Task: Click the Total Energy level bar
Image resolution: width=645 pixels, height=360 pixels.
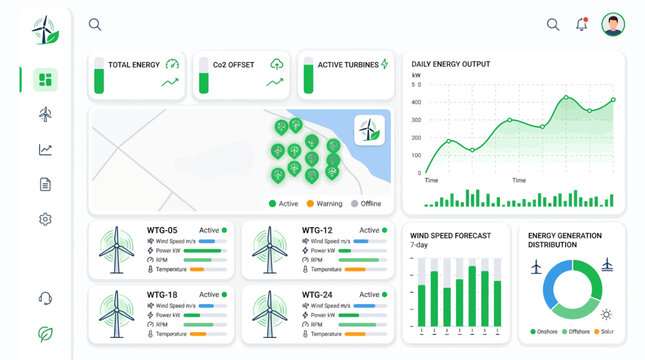Action: (x=99, y=75)
